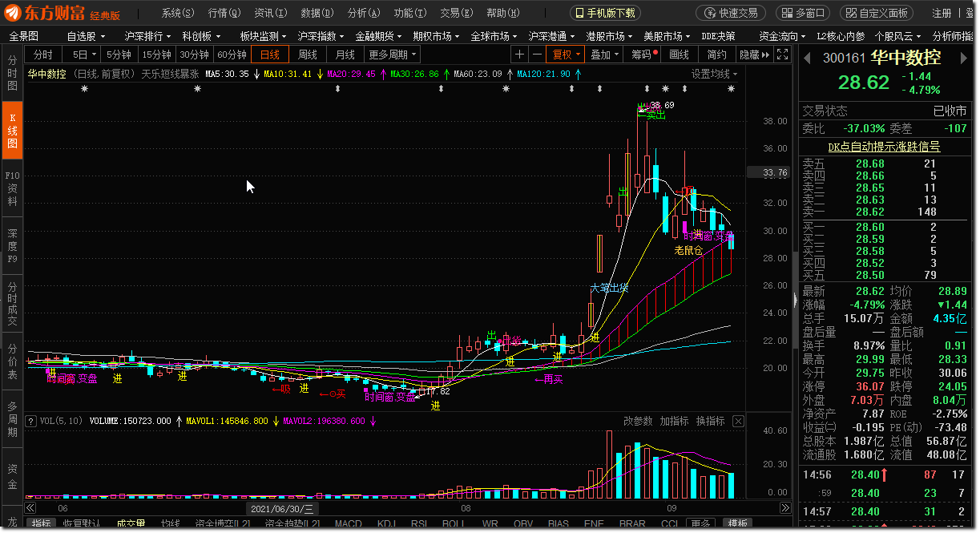This screenshot has width=980, height=533.
Task: Switch to 30分钟 period
Action: click(195, 54)
